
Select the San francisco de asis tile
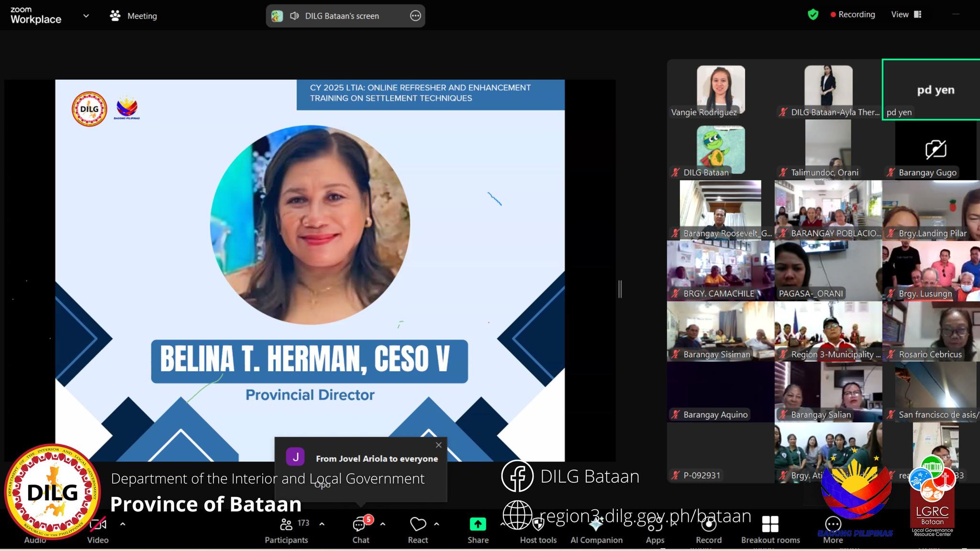pyautogui.click(x=931, y=392)
